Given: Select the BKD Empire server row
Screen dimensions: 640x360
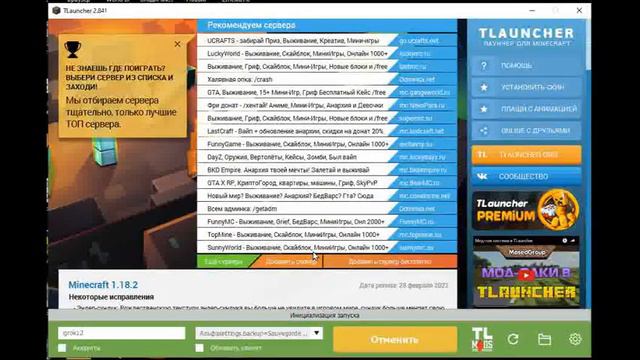Looking at the screenshot, I should (327, 170).
